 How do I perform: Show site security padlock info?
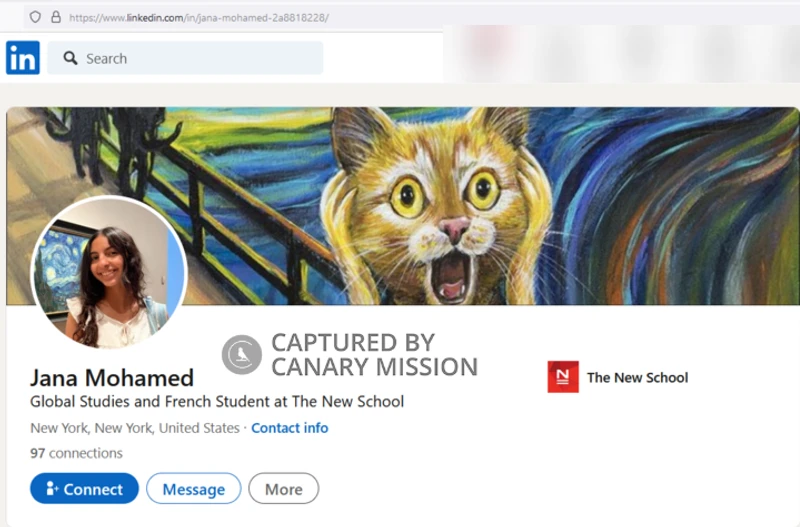tap(56, 17)
